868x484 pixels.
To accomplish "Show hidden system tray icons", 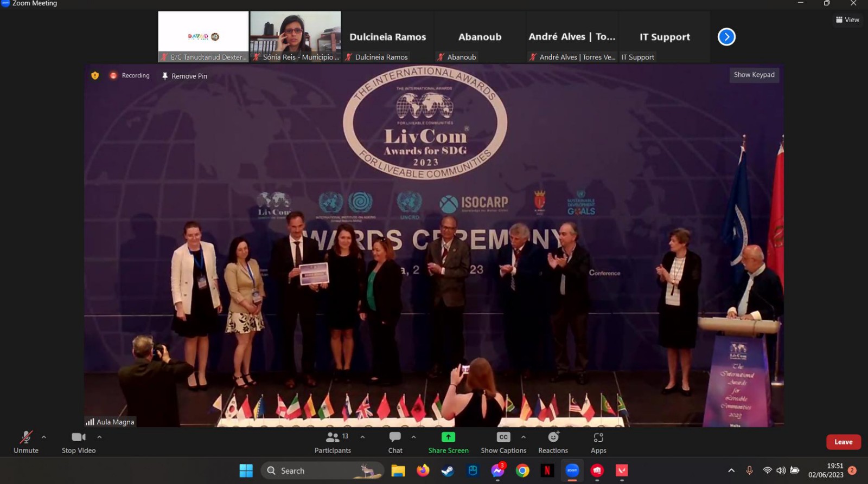I will pos(731,470).
